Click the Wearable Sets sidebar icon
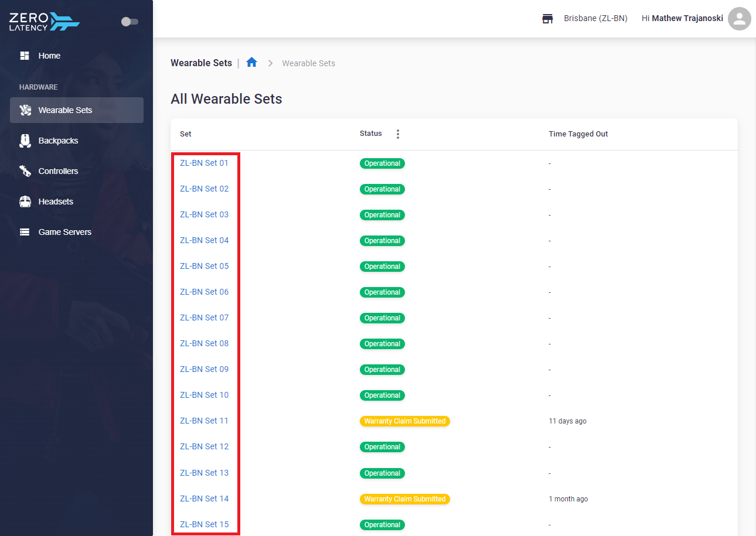Image resolution: width=756 pixels, height=536 pixels. [x=25, y=110]
